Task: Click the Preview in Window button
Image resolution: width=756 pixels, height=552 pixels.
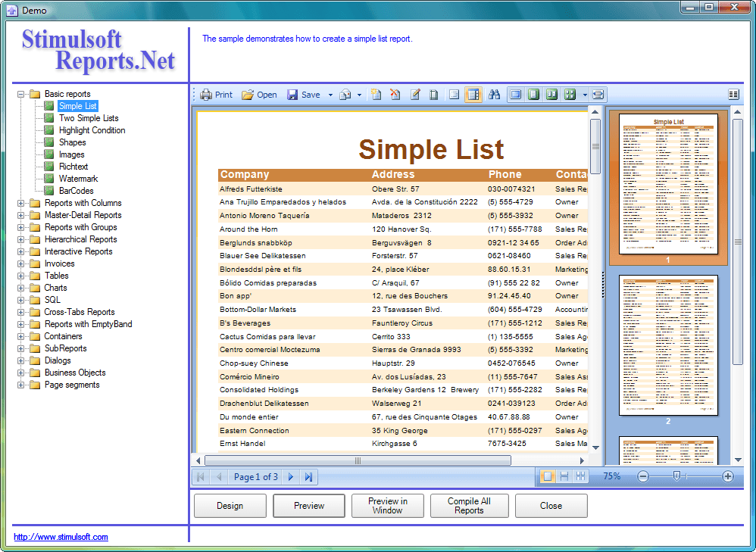Action: (388, 506)
